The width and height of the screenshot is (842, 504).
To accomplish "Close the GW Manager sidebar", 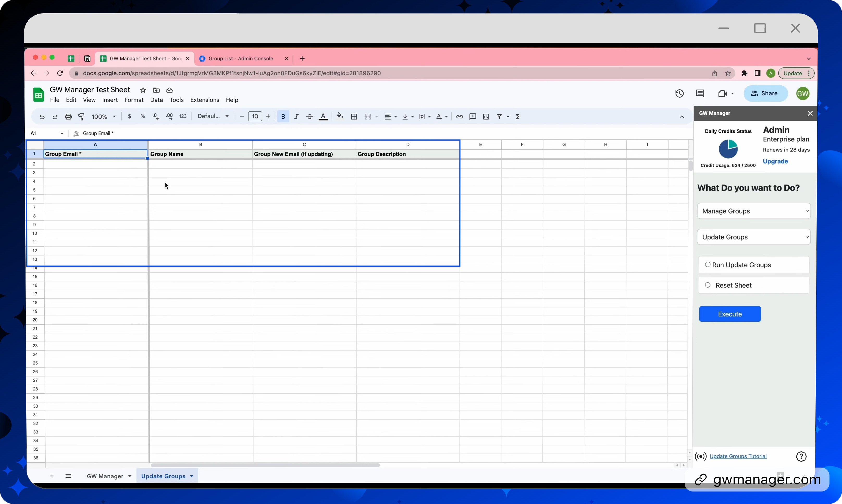I will pyautogui.click(x=810, y=114).
